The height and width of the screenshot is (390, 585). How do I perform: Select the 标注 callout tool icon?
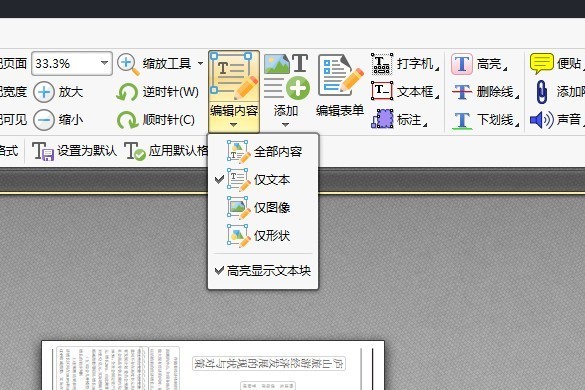pos(382,119)
